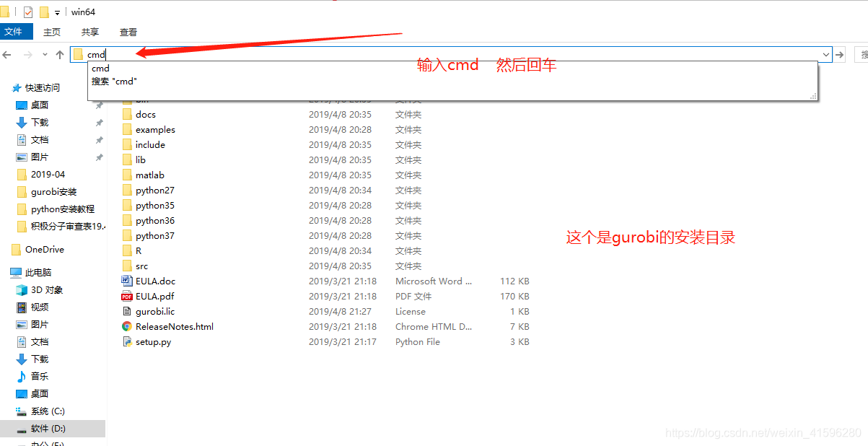Screen dimensions: 868x446
Task: Click the setup.py Python file icon
Action: [x=127, y=342]
